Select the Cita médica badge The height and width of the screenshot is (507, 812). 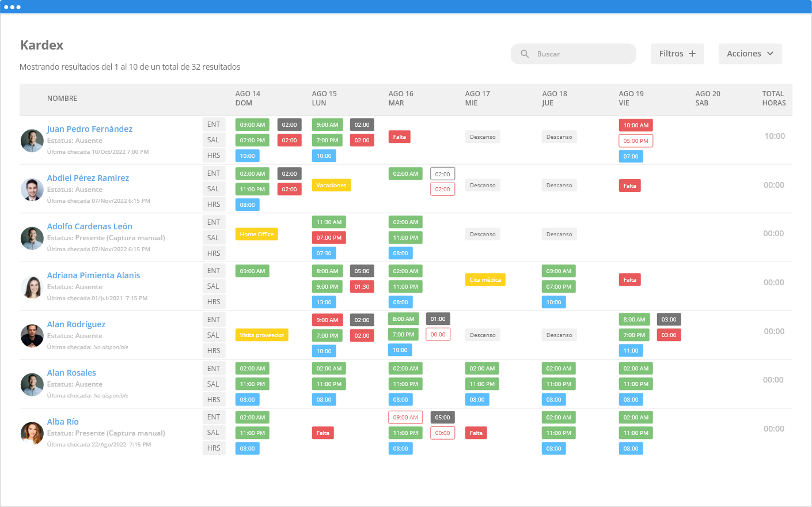click(x=485, y=280)
